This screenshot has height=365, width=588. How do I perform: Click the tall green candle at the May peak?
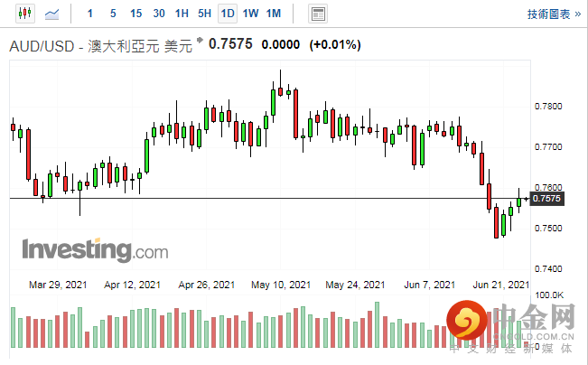[x=273, y=100]
